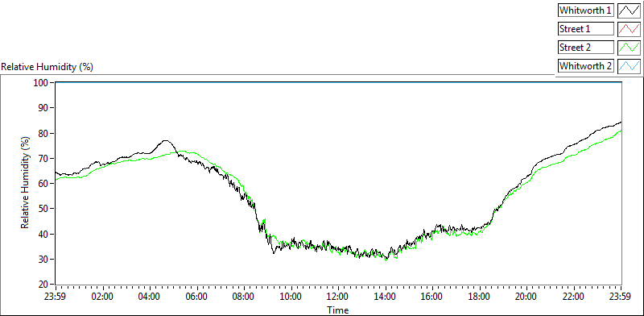644x316 pixels.
Task: Click the 90 value on the humidity axis
Action: [x=43, y=108]
